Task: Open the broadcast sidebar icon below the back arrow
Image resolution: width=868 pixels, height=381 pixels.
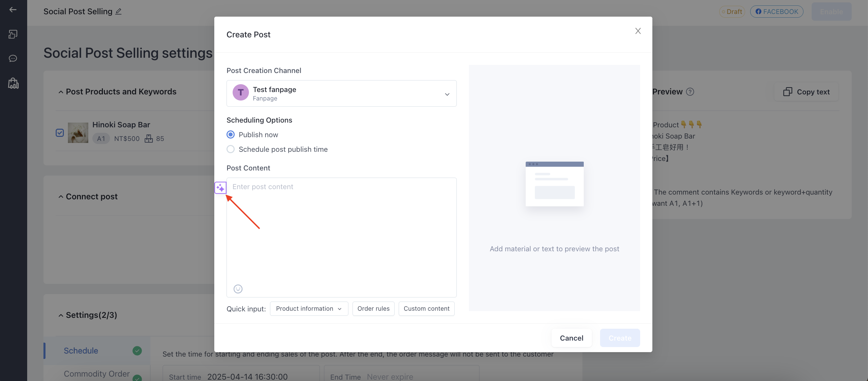Action: [x=13, y=34]
